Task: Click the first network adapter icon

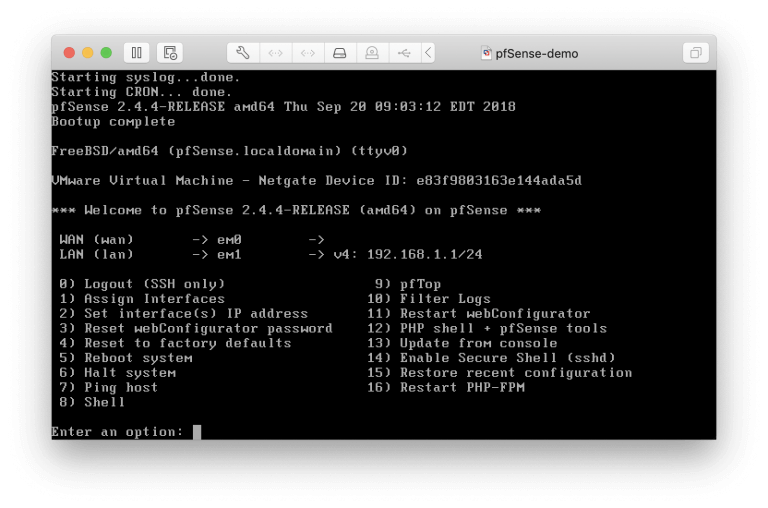Action: 275,53
